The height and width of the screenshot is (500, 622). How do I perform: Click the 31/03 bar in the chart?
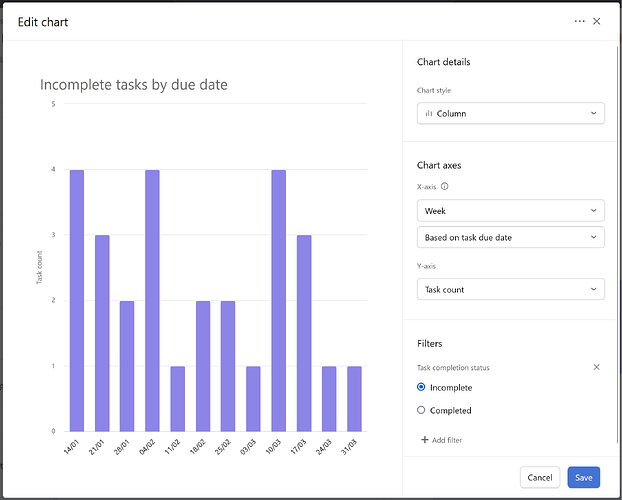pos(354,399)
